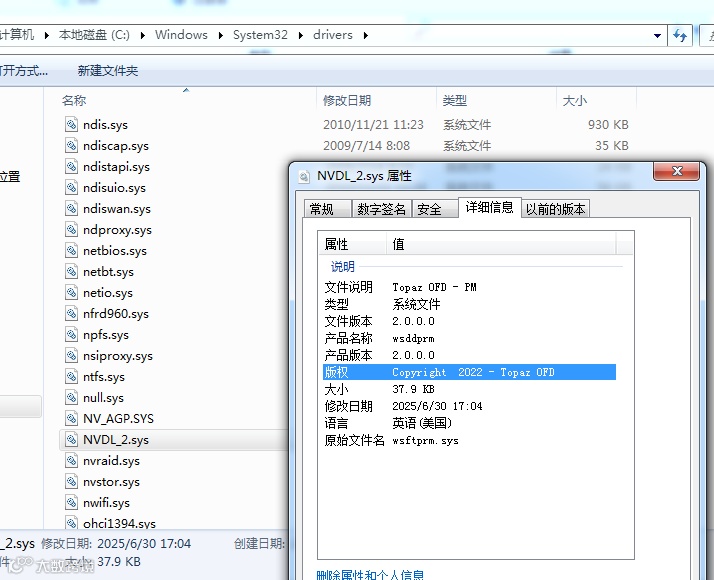Switch to the 数字签名 tab
714x580 pixels.
tap(382, 209)
